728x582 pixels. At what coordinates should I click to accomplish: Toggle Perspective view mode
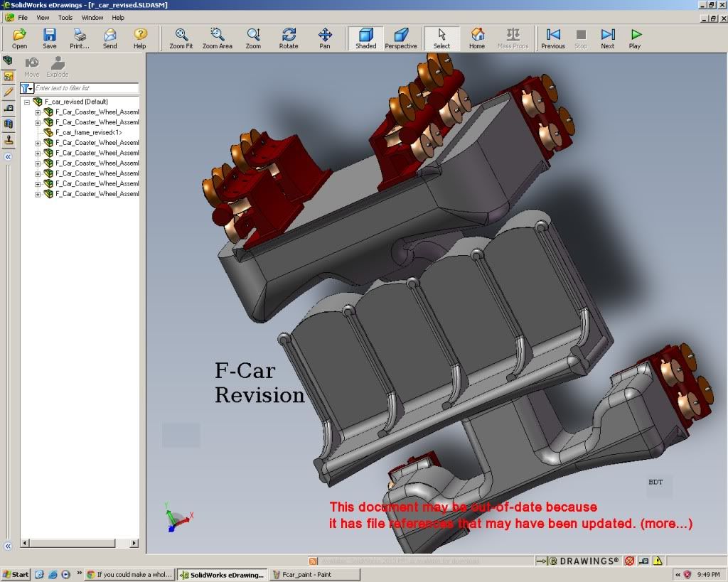401,38
